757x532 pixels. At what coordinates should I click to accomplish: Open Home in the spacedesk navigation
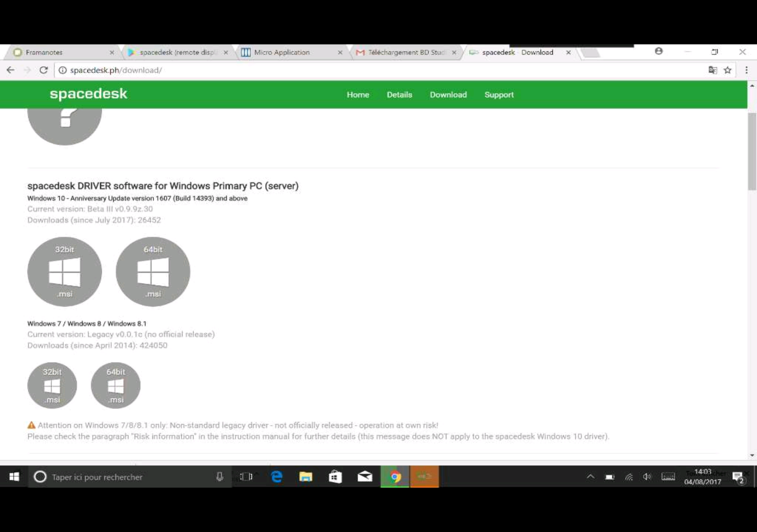pos(358,95)
